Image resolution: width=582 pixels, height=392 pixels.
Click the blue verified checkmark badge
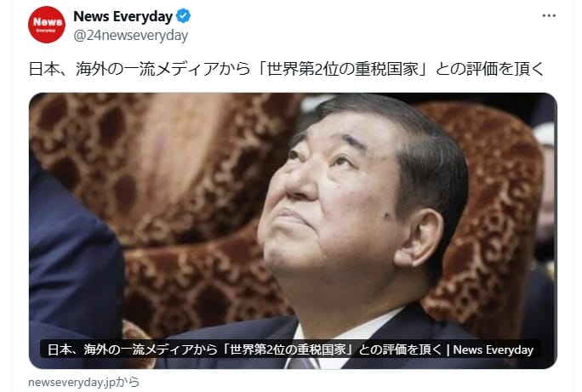(183, 16)
